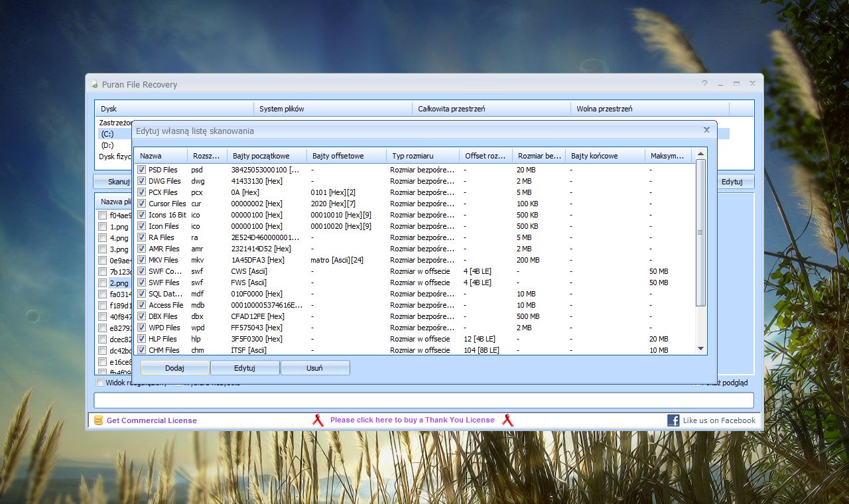Click the scan list scrollbar down arrow

pyautogui.click(x=701, y=349)
